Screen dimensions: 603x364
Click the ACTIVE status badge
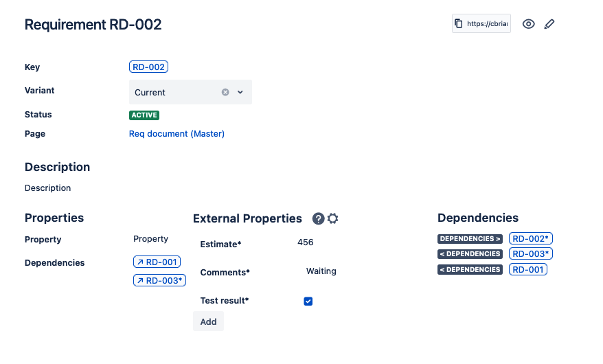[x=144, y=115]
